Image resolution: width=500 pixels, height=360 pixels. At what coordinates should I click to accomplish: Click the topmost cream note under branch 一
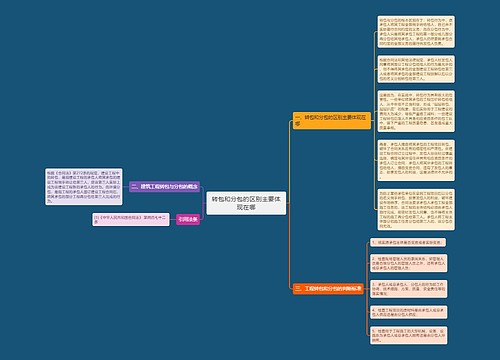point(416,32)
